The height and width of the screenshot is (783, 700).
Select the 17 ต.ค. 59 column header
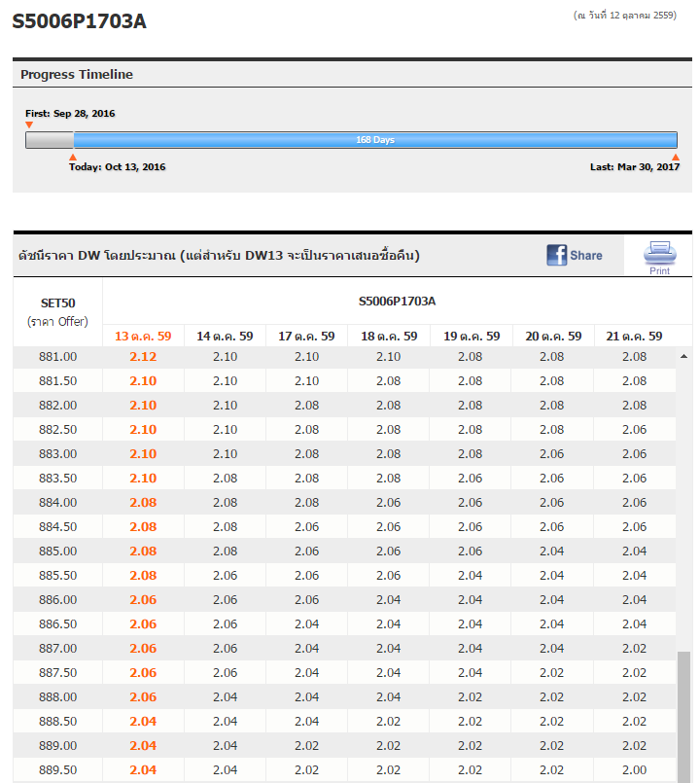(306, 337)
